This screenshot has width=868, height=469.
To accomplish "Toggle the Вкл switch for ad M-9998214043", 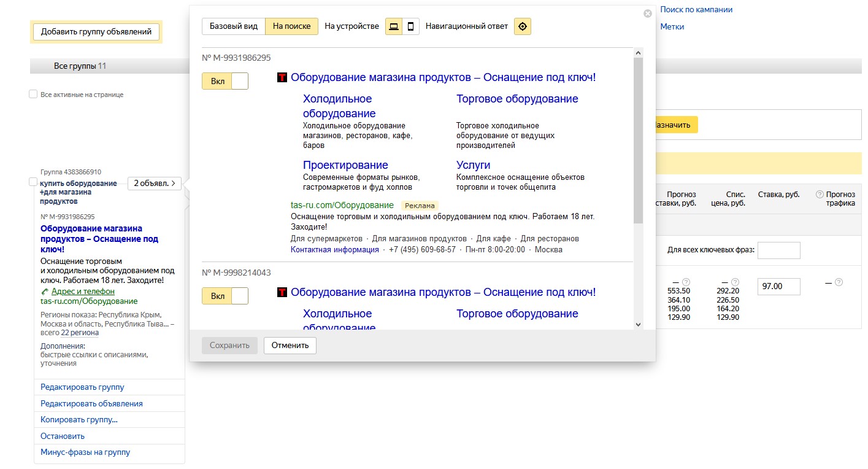I will (x=225, y=296).
